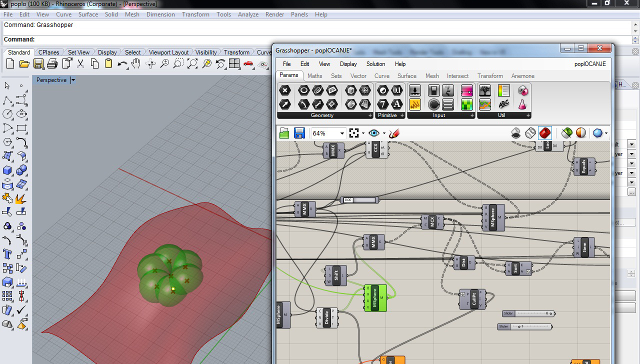Viewport: 640px width, 364px height.
Task: Toggle the Grasshopper preview eye icon
Action: [373, 133]
